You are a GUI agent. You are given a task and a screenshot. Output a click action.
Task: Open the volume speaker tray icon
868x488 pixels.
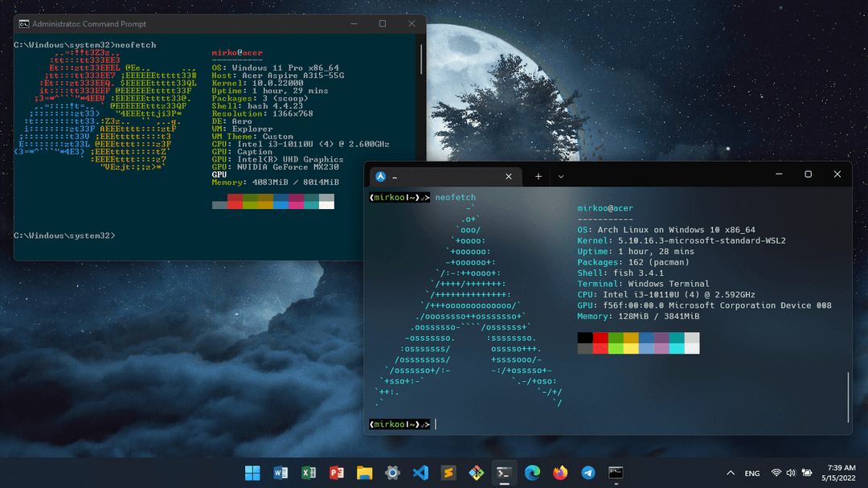791,473
